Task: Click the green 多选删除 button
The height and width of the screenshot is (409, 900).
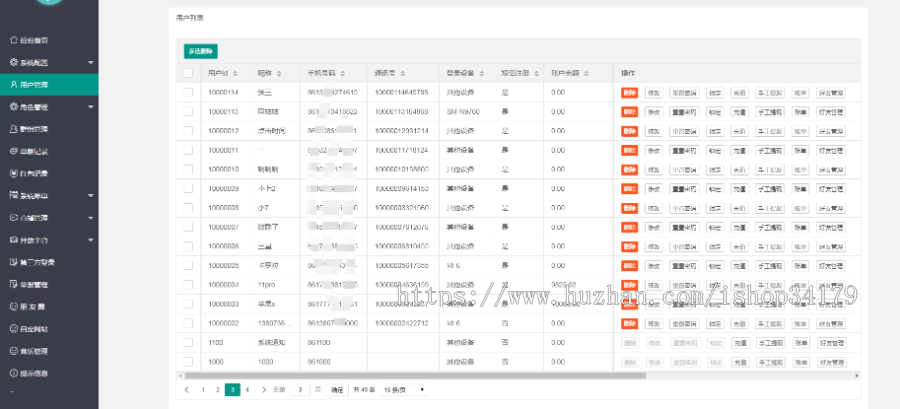Action: pyautogui.click(x=201, y=51)
